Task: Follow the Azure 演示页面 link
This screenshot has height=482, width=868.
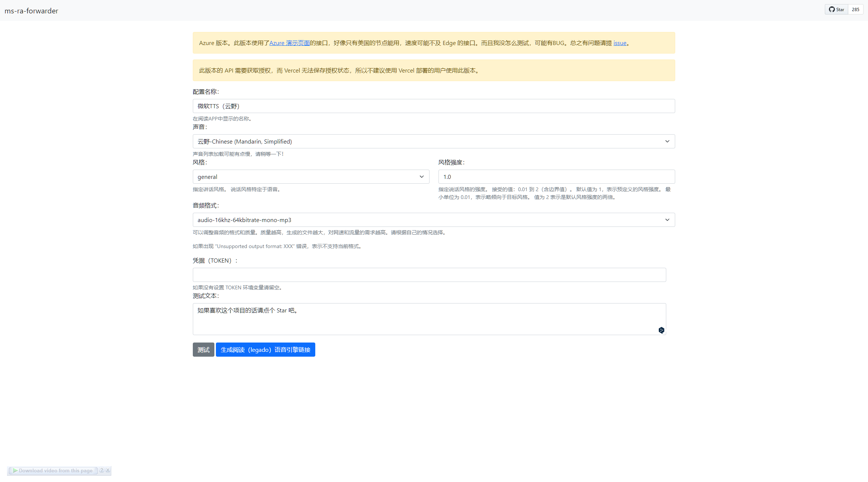Action: click(290, 43)
